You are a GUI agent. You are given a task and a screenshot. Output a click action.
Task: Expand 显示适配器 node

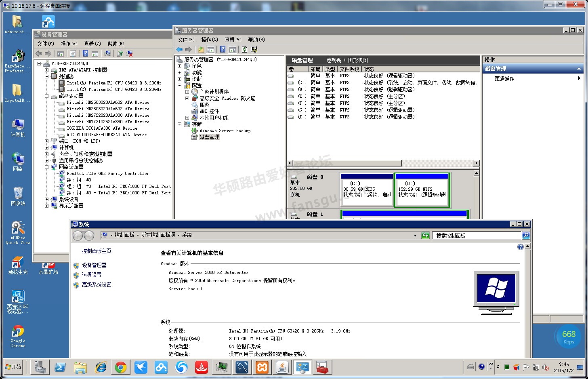coord(47,206)
